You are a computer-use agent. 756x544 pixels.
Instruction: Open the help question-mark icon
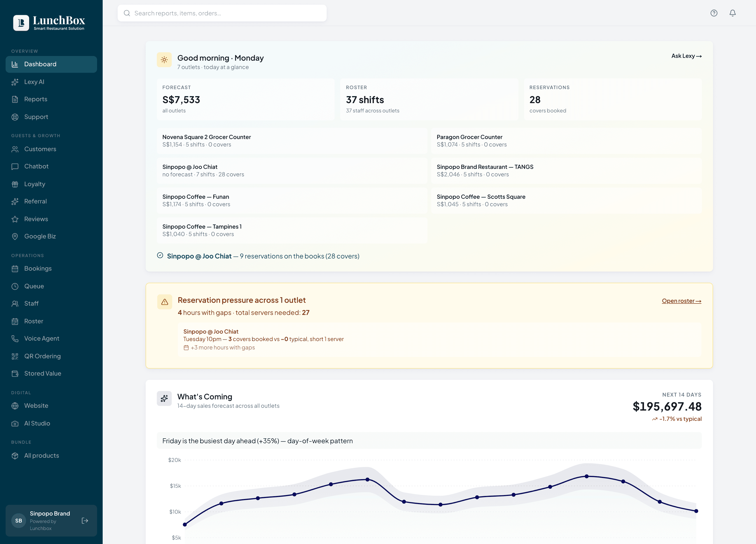tap(714, 13)
